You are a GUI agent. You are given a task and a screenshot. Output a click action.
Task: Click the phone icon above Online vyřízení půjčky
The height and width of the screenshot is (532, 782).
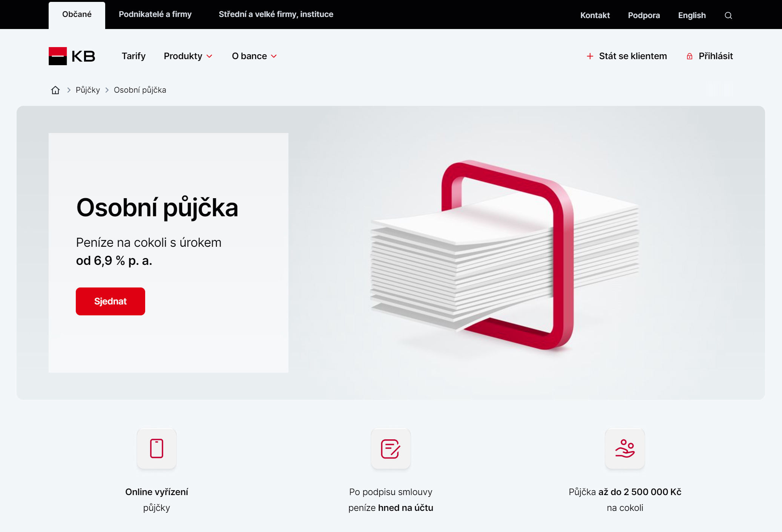156,448
